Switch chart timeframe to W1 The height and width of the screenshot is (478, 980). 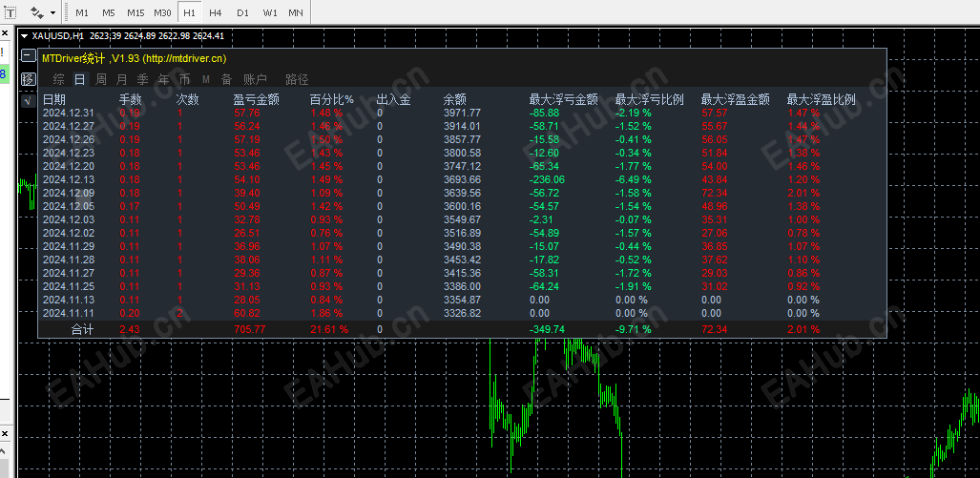[x=270, y=12]
